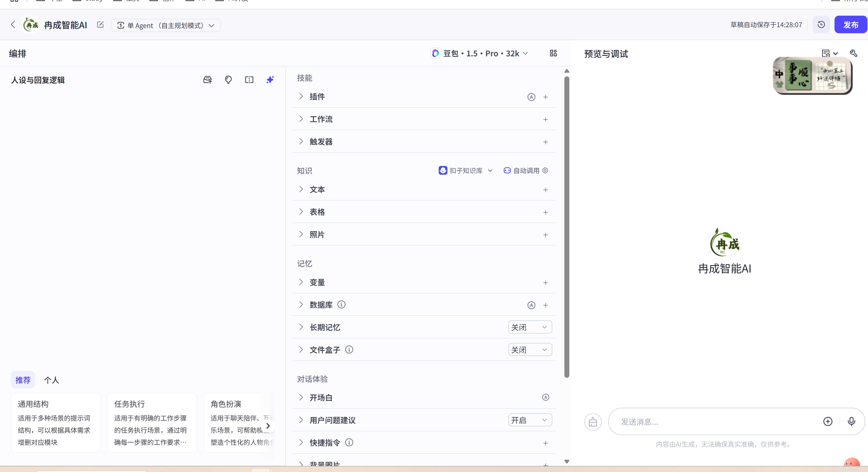The width and height of the screenshot is (868, 472).
Task: Expand the 表格 knowledge section
Action: click(301, 212)
